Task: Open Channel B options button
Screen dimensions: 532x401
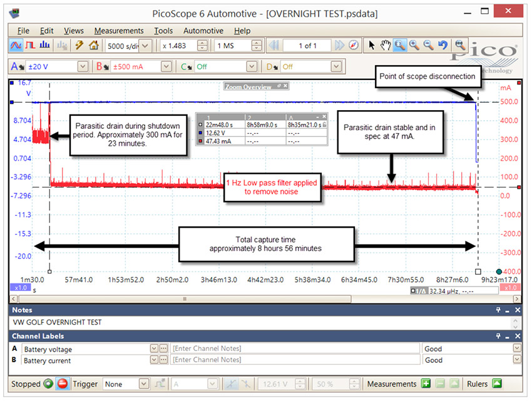Action: [102, 66]
